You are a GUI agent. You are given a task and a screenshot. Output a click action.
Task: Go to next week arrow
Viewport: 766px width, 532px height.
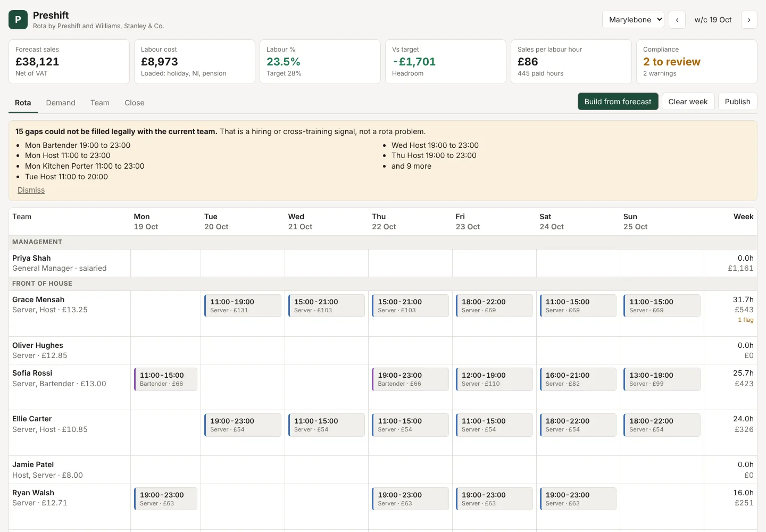749,20
